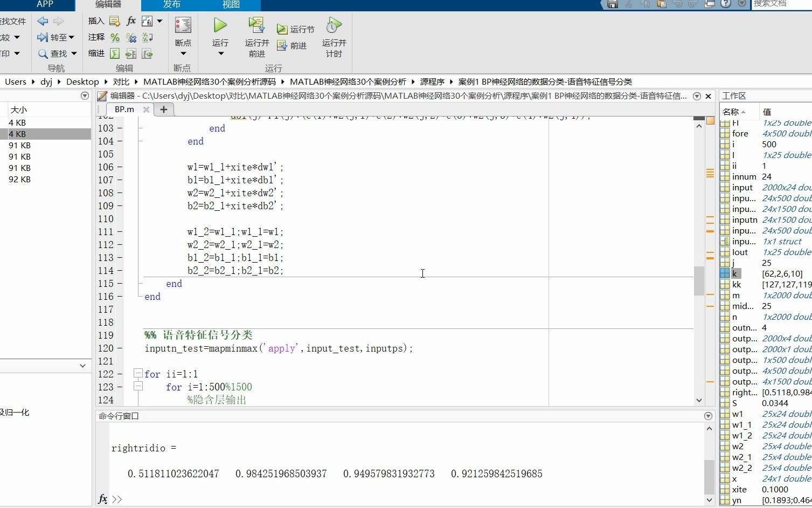This screenshot has width=812, height=508.
Task: Click the breakpoints icon
Action: pyautogui.click(x=183, y=25)
